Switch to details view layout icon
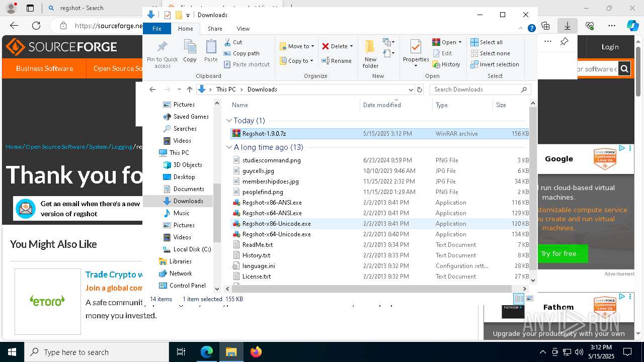 (x=519, y=299)
